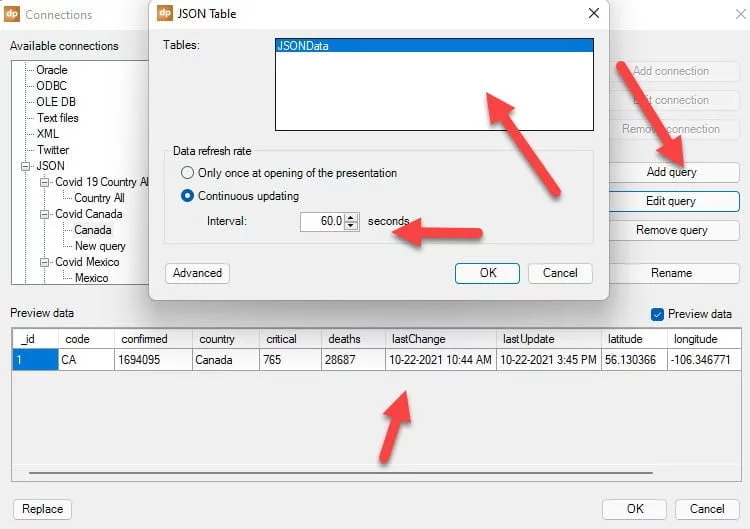The image size is (750, 529).
Task: Select JSONData in the Tables list
Action: tap(434, 46)
